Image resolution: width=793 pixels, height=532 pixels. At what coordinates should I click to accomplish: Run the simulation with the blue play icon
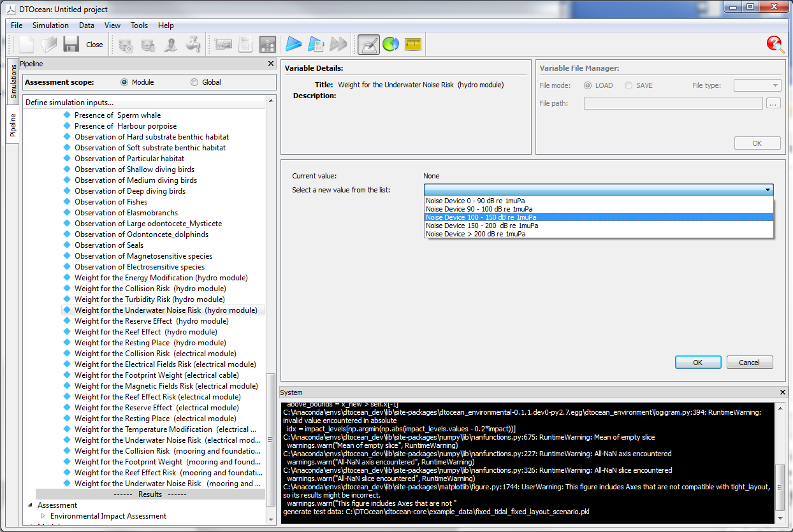click(293, 44)
